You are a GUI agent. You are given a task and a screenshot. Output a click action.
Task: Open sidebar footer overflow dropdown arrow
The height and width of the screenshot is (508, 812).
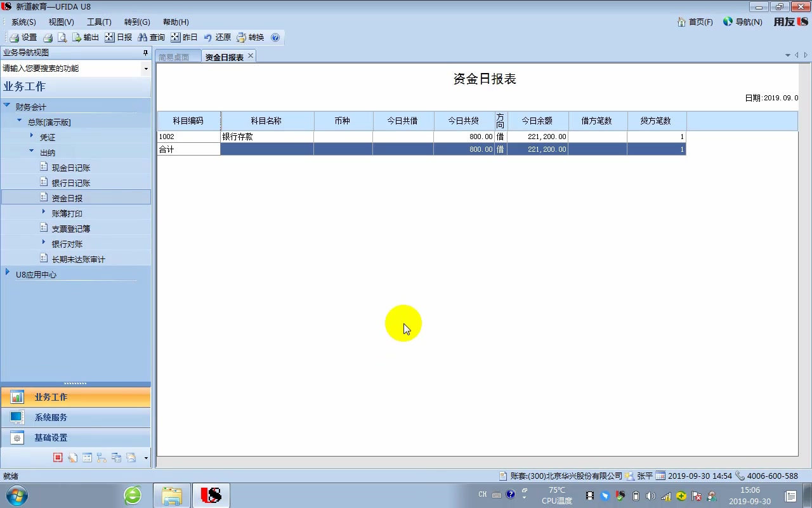point(146,458)
